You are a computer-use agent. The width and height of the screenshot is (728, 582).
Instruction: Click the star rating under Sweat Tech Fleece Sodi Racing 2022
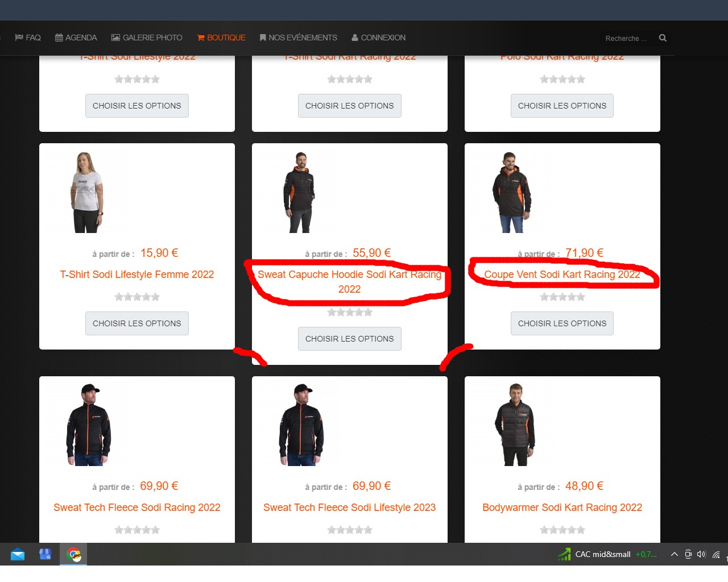point(137,530)
